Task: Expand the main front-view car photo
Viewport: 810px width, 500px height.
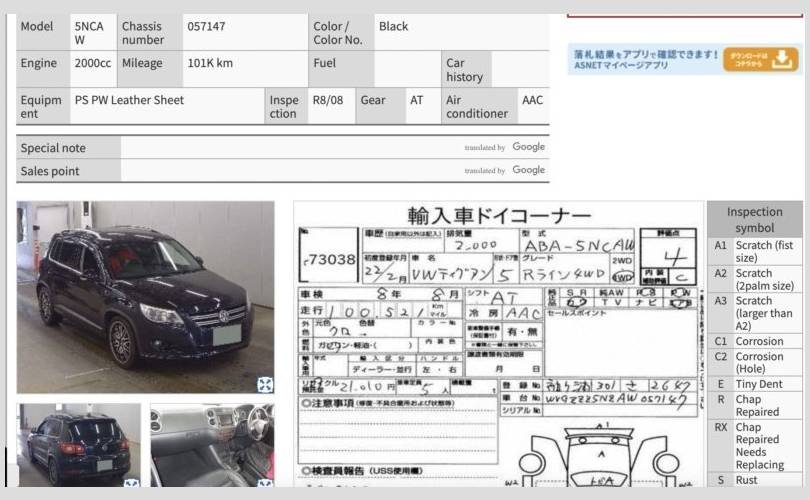Action: (x=265, y=384)
